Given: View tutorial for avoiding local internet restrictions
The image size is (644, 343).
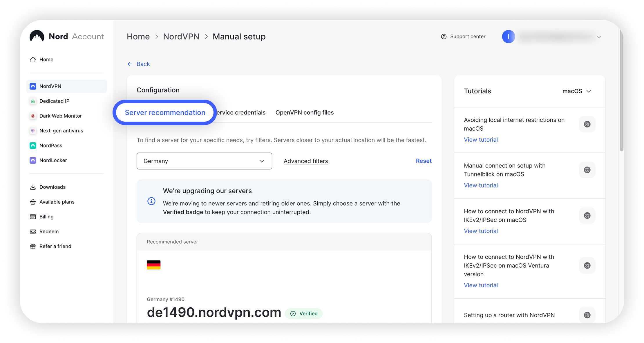Looking at the screenshot, I should 481,140.
